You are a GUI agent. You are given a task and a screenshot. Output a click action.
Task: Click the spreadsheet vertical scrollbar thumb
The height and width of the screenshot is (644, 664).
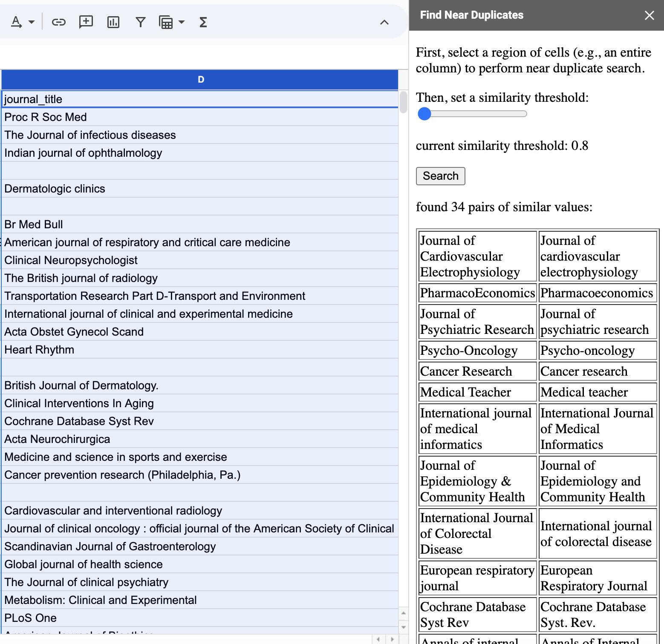pyautogui.click(x=403, y=102)
